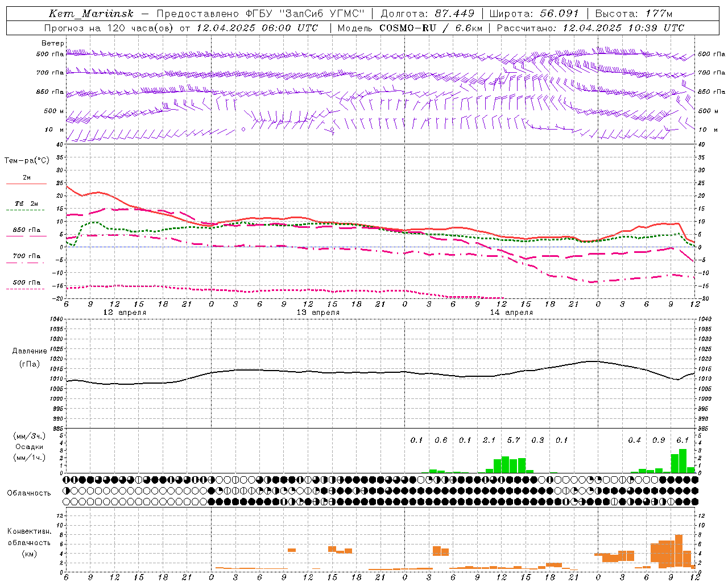Select the provider text ФГБУ "ЗапСиб УГМС"

coord(305,14)
